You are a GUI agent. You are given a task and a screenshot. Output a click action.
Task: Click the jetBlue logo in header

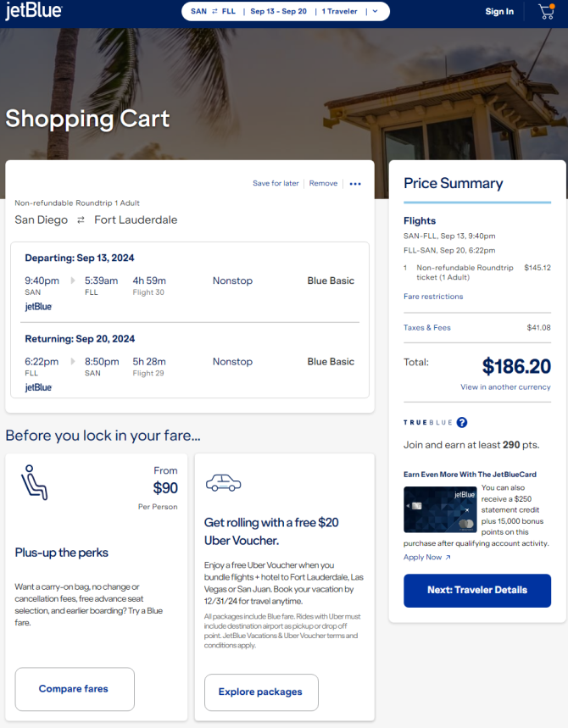(x=33, y=12)
